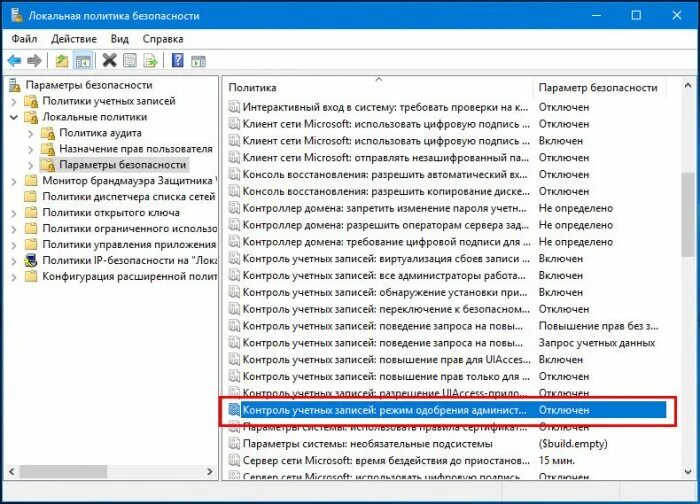
Task: Click the value Запрос учетных данных
Action: (x=597, y=343)
